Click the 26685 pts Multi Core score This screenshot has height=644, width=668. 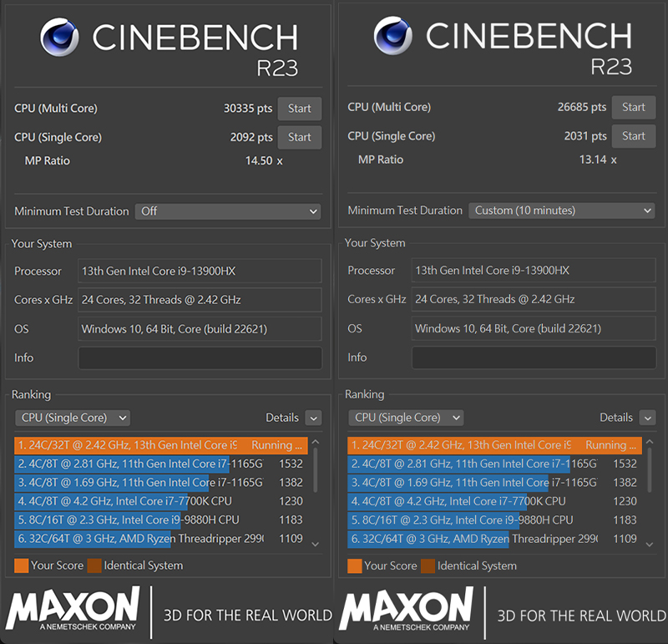(582, 108)
